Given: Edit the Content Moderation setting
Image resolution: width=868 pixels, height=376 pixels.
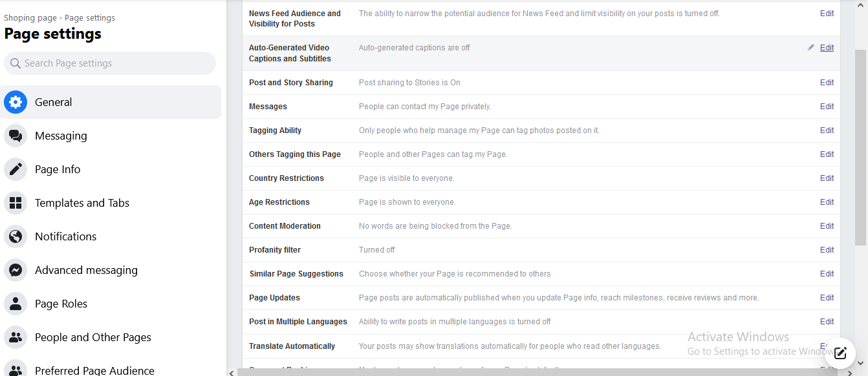Looking at the screenshot, I should pos(827,225).
